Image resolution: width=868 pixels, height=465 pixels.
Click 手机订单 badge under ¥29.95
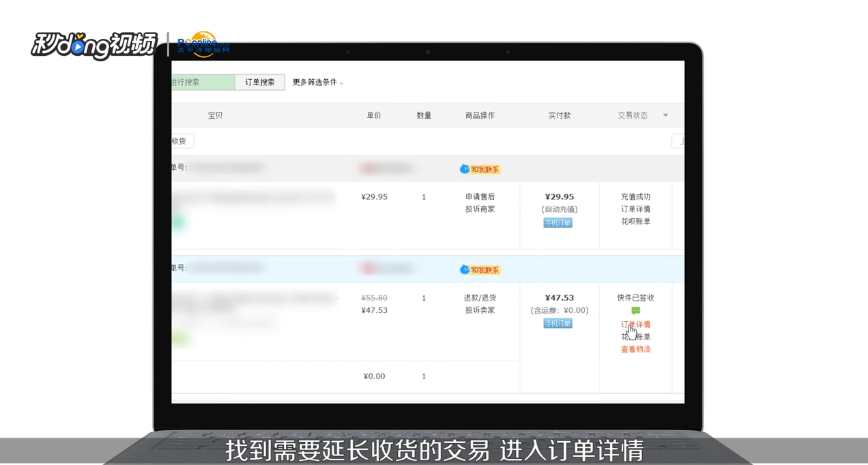coord(558,223)
